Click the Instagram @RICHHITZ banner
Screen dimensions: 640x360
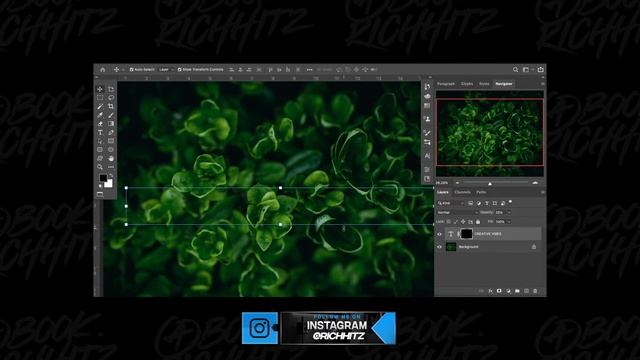click(319, 328)
